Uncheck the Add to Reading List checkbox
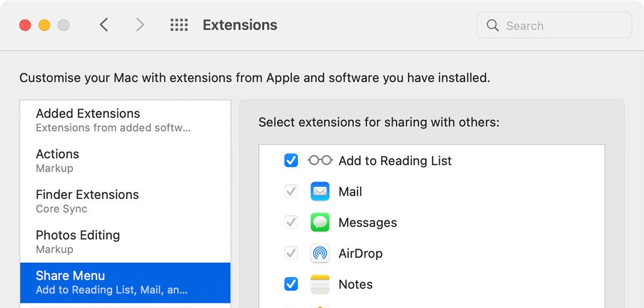The height and width of the screenshot is (308, 644). (x=291, y=160)
